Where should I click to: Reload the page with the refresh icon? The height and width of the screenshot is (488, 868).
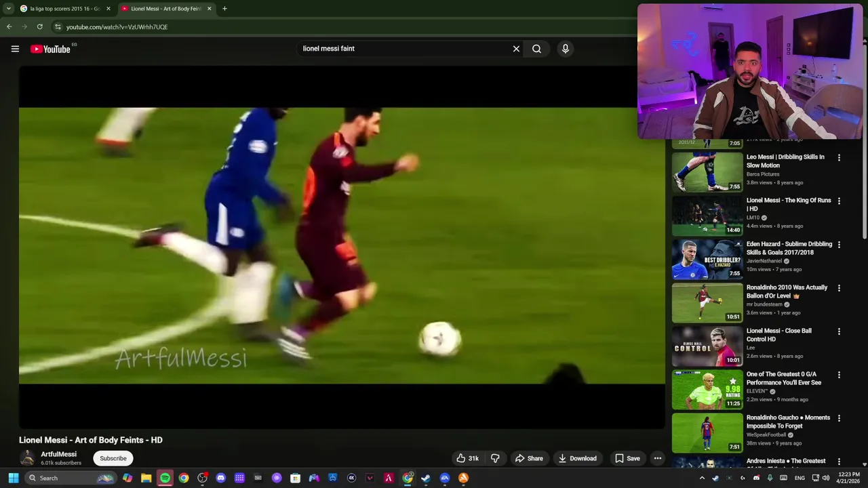click(x=39, y=26)
